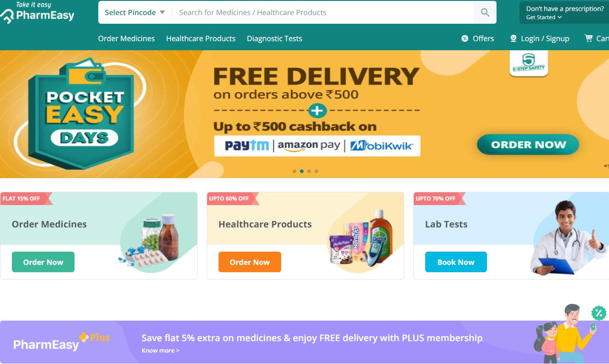Expand the Get Started chevron

click(x=560, y=17)
